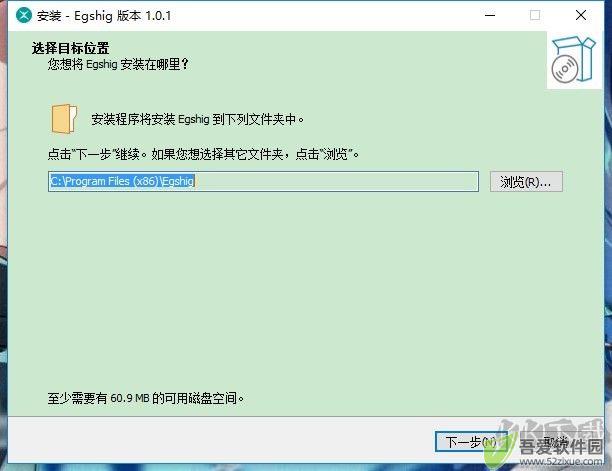The width and height of the screenshot is (612, 471).
Task: Click the window title 安装 - Egshig 版本 1.0.1
Action: (104, 16)
